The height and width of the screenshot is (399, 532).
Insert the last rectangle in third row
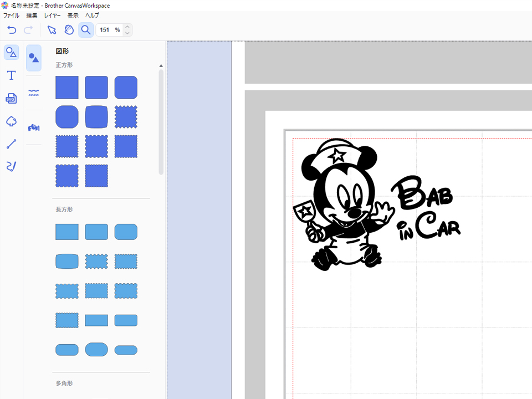[x=126, y=291]
